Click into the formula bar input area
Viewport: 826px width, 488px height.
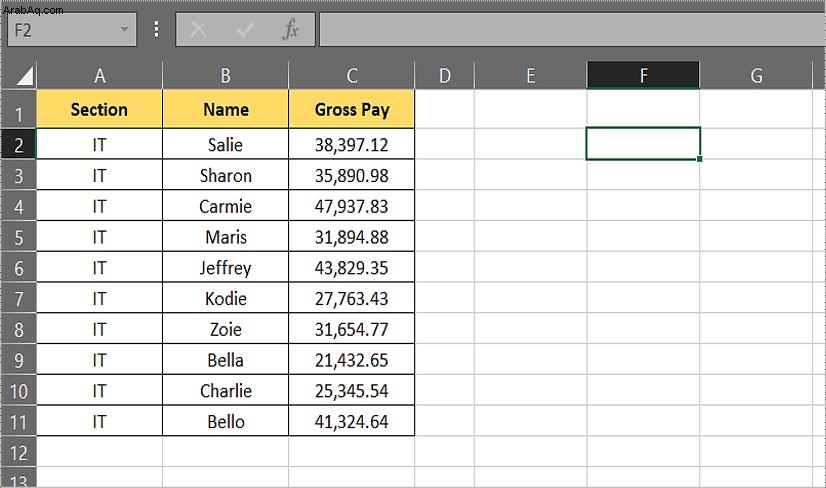[572, 30]
